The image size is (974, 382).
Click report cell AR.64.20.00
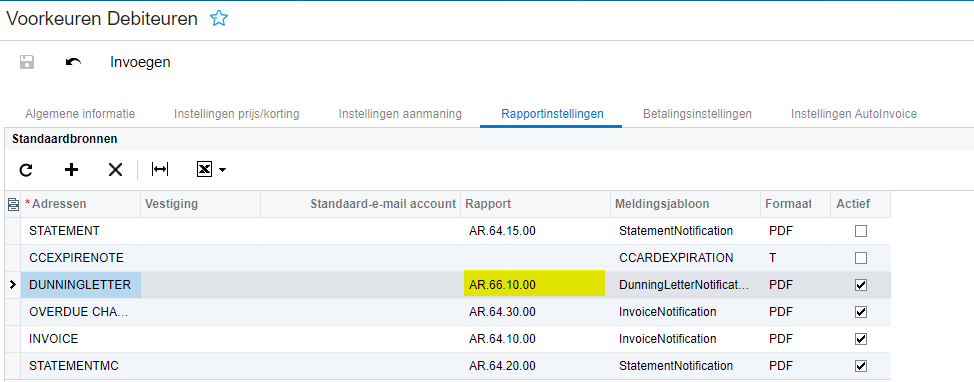point(535,366)
